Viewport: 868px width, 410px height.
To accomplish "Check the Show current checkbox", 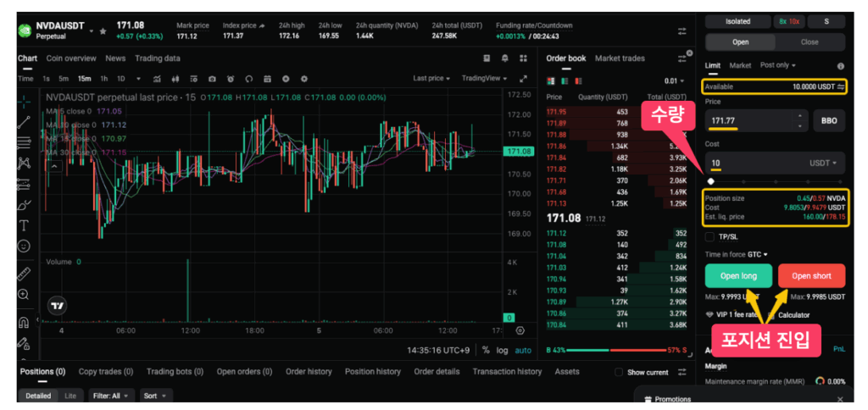I will [619, 372].
